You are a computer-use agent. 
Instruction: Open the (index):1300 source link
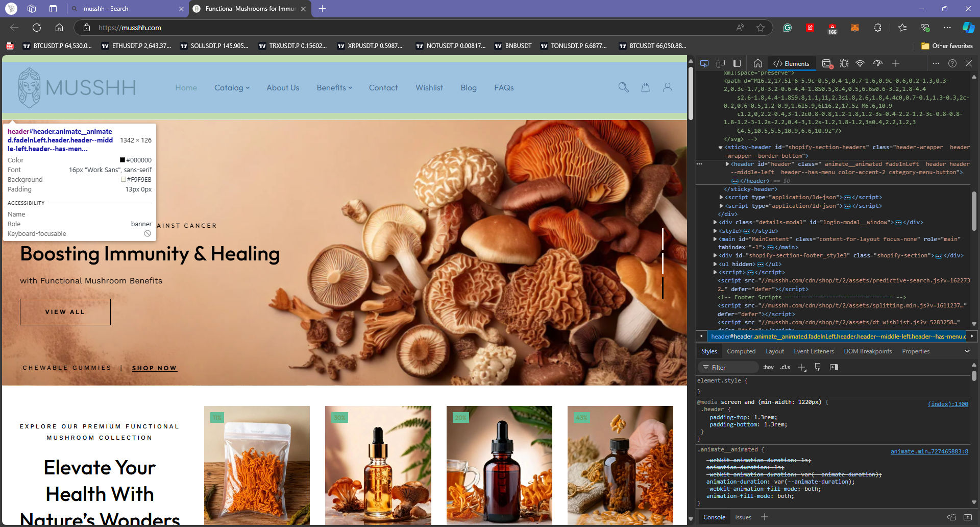(x=948, y=404)
